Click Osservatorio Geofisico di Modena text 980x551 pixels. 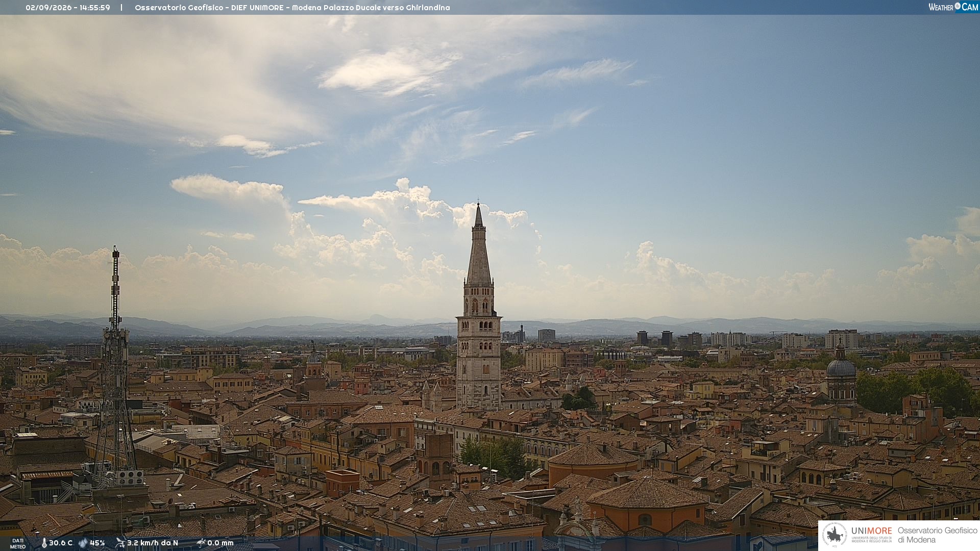pos(938,535)
